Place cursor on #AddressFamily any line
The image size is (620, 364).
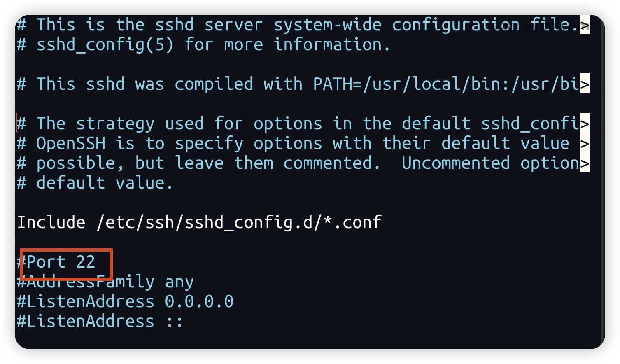click(105, 282)
